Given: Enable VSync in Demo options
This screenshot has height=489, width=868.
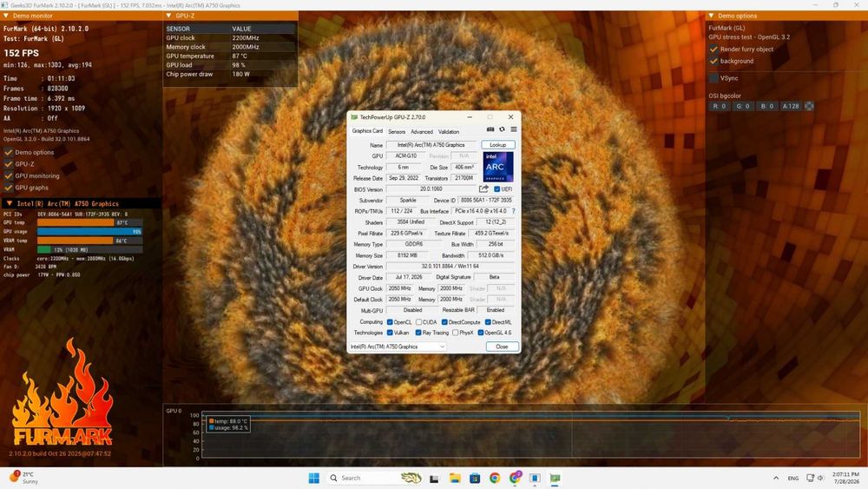Looking at the screenshot, I should tap(713, 78).
